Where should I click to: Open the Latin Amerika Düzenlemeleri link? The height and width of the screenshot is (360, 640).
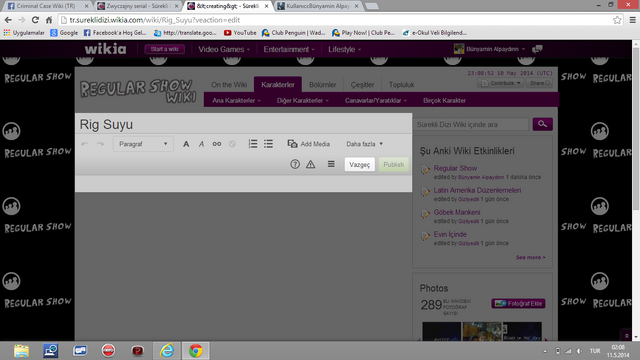click(477, 190)
